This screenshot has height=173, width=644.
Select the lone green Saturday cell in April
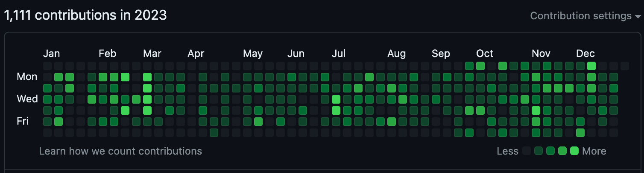(x=214, y=133)
